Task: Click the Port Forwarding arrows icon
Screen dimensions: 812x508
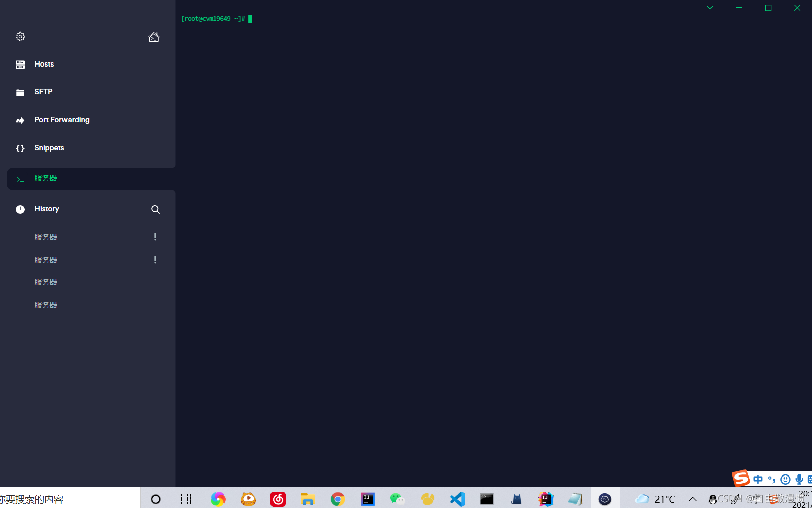Action: pyautogui.click(x=20, y=120)
